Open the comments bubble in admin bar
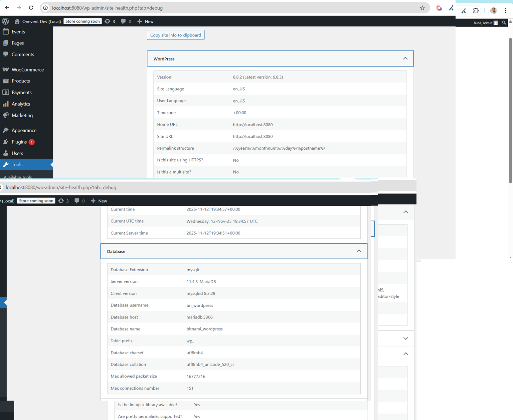 click(126, 21)
